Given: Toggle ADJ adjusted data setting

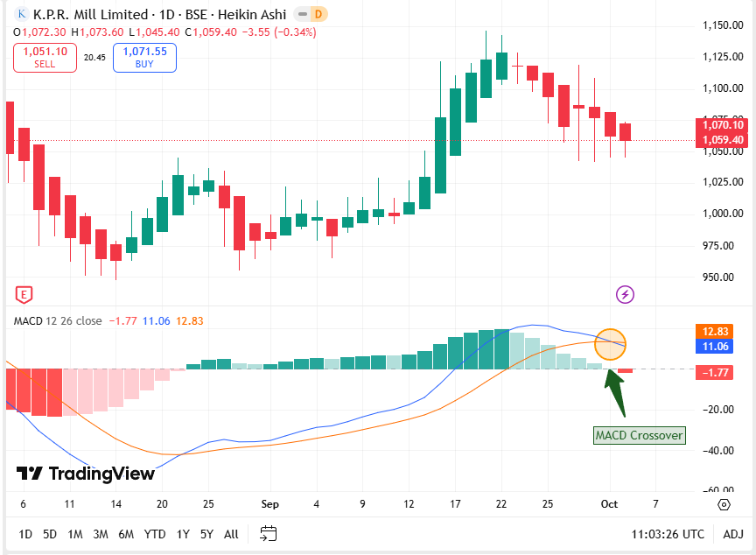Looking at the screenshot, I should point(733,534).
